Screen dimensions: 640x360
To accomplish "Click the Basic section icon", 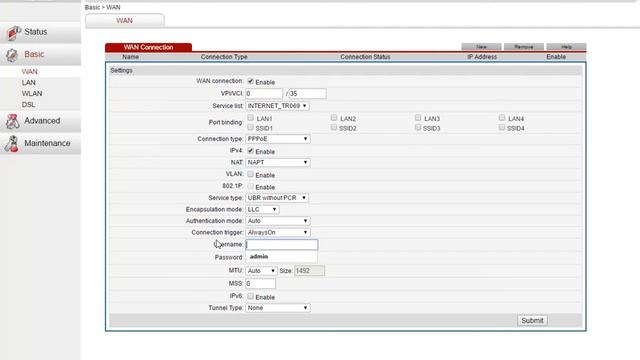I will tap(12, 55).
